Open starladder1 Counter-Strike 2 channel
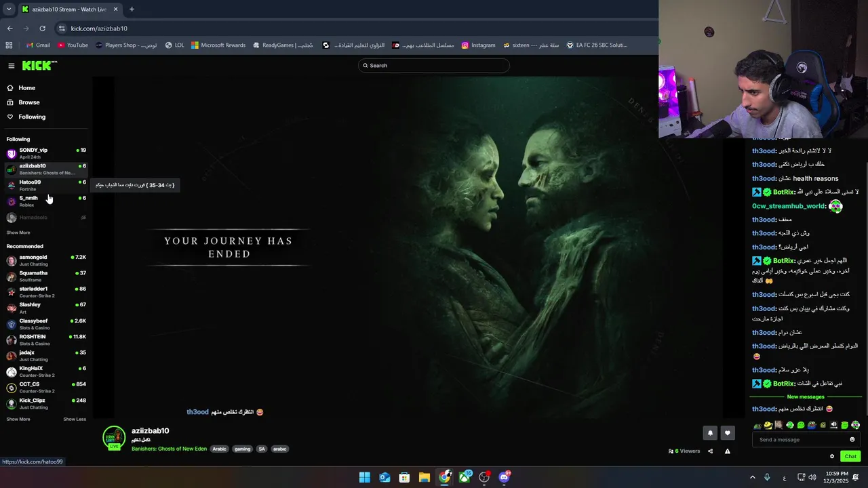 tap(46, 292)
